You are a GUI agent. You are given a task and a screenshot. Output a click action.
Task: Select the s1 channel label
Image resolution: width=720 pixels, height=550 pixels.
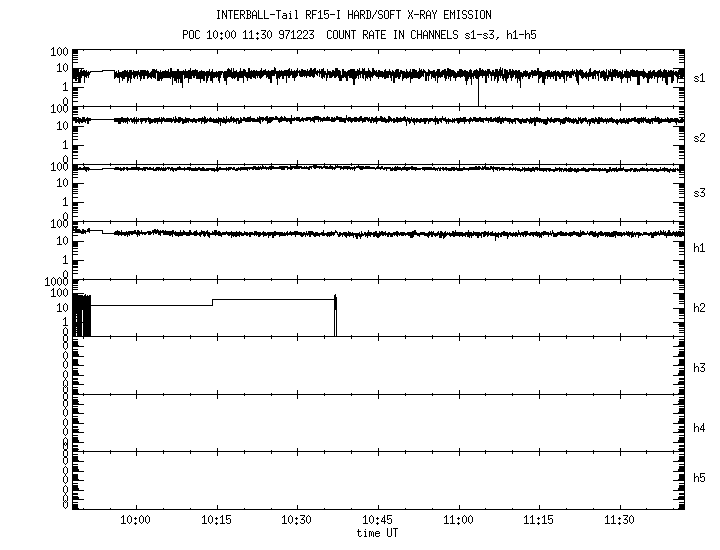699,79
